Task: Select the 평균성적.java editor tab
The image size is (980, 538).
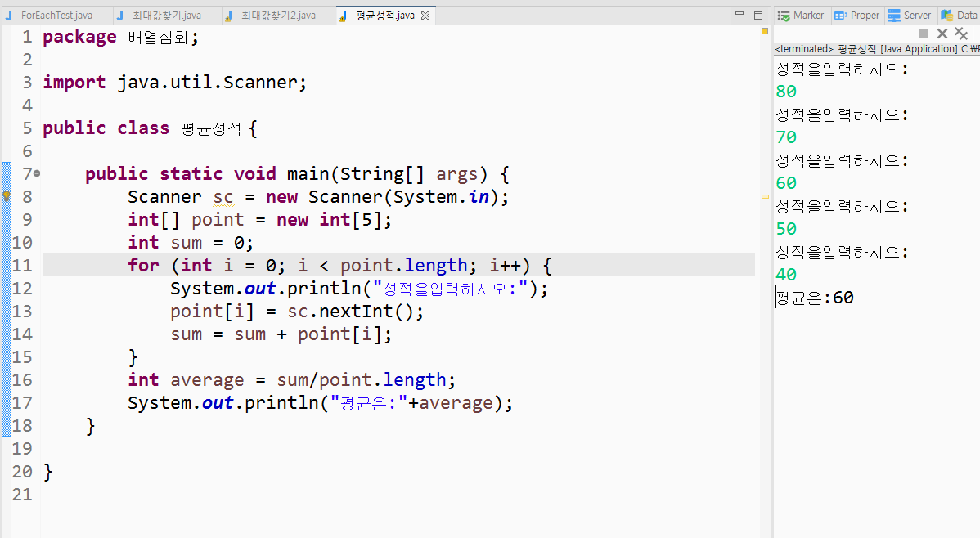Action: pos(385,16)
